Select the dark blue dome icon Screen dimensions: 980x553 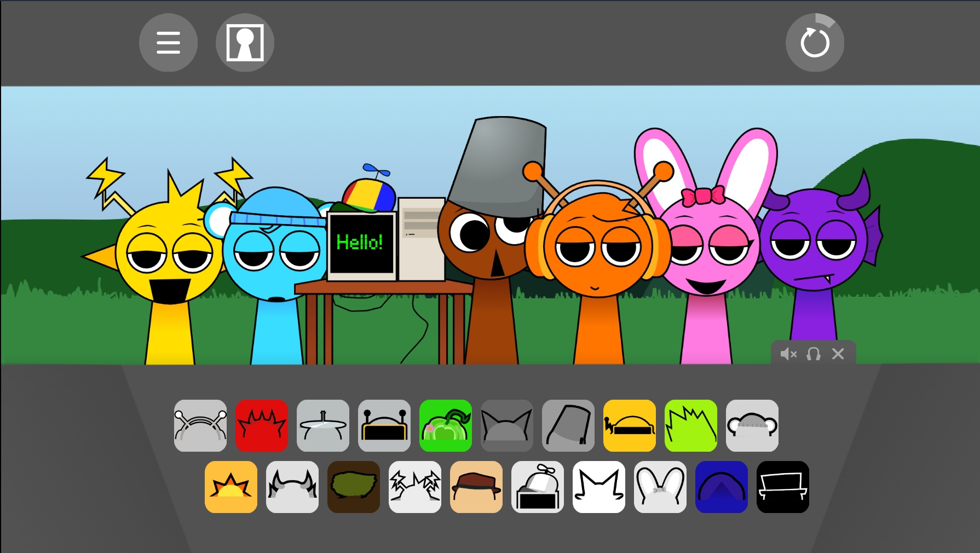[x=722, y=487]
